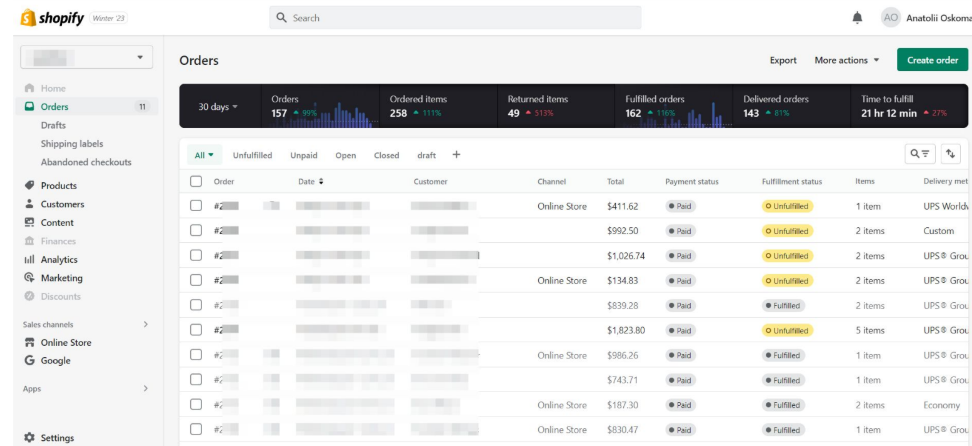Viewport: 972px width, 446px height.
Task: Click the top Search field
Action: [x=455, y=18]
